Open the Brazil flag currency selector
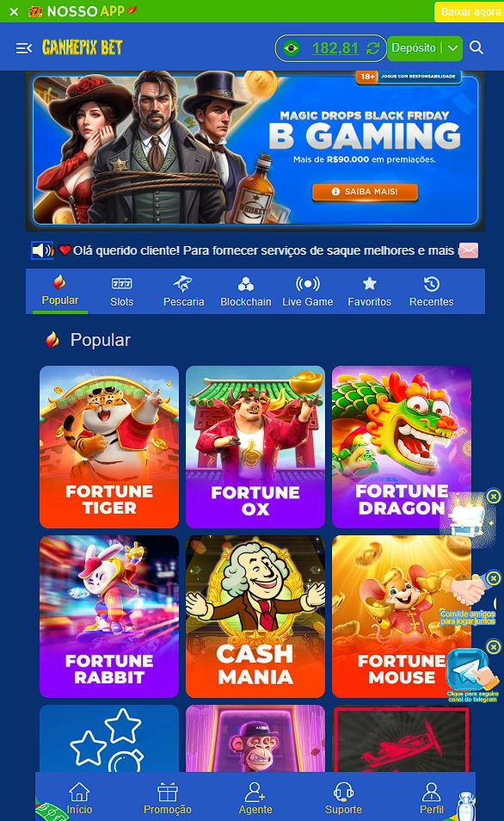This screenshot has width=504, height=821. (x=291, y=48)
